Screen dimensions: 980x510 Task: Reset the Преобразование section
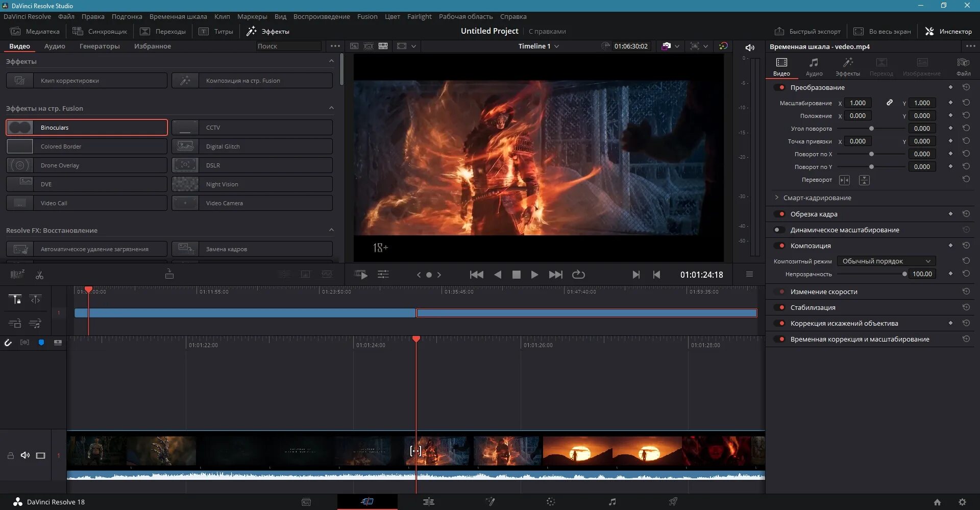pos(966,87)
